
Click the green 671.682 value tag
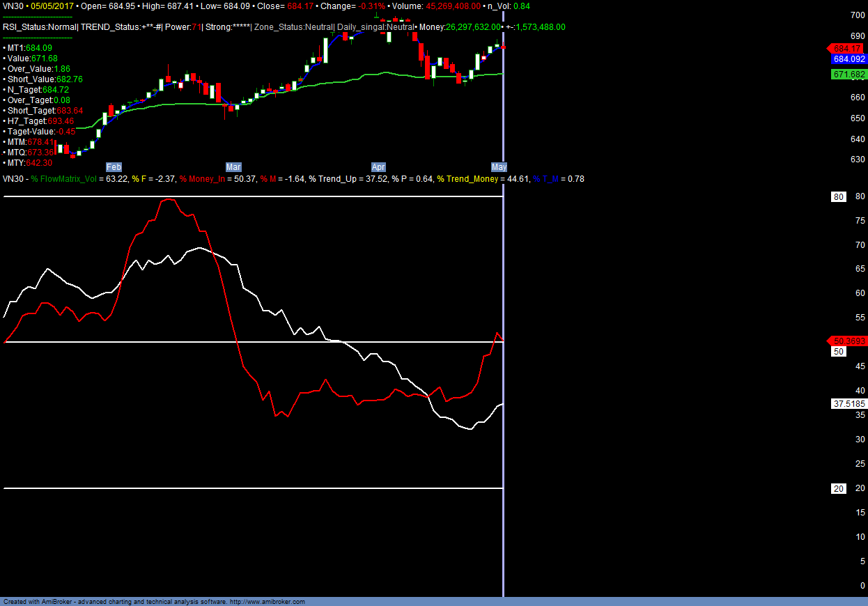click(x=848, y=75)
